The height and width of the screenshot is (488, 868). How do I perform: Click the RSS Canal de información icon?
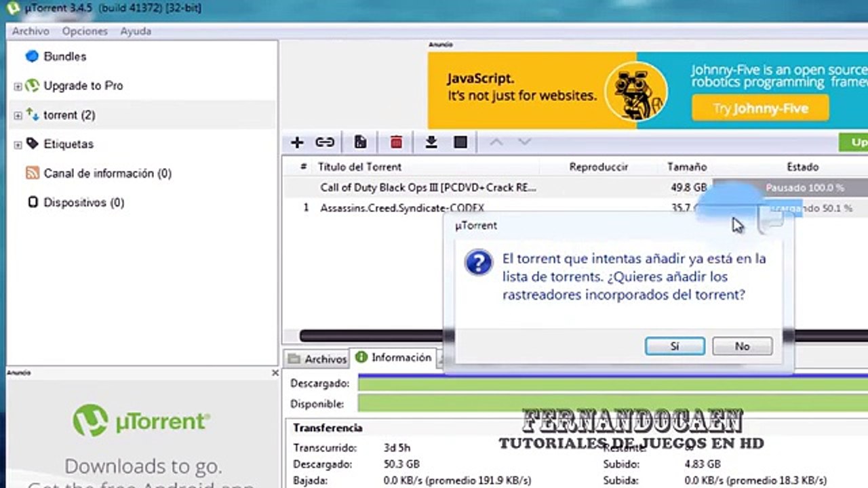point(32,173)
